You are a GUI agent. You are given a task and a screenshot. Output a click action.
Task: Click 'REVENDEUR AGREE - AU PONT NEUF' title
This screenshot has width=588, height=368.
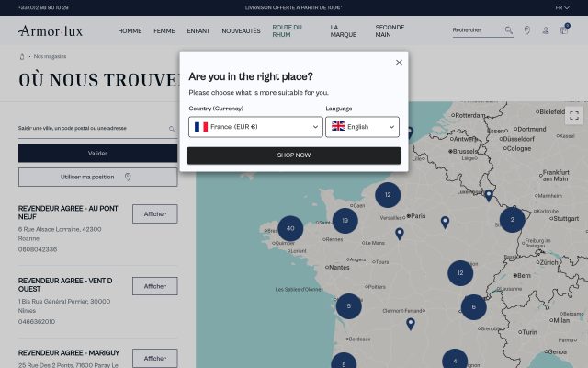(x=68, y=213)
